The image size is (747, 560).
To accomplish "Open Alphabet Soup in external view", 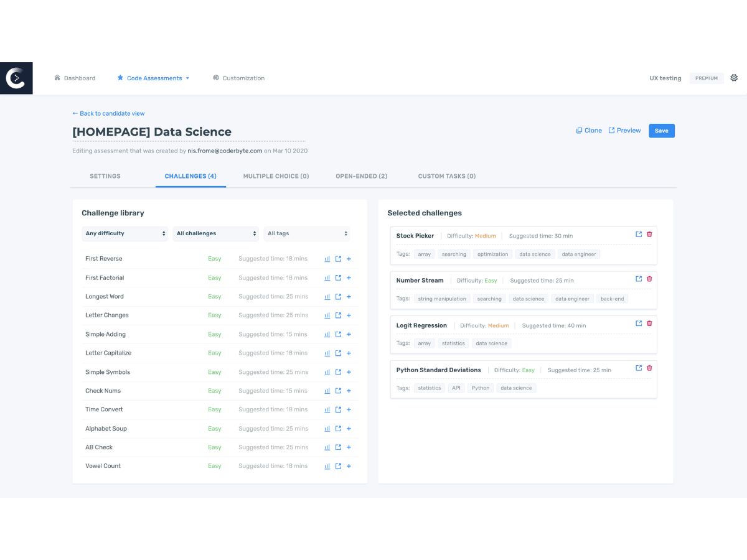I will click(x=338, y=429).
